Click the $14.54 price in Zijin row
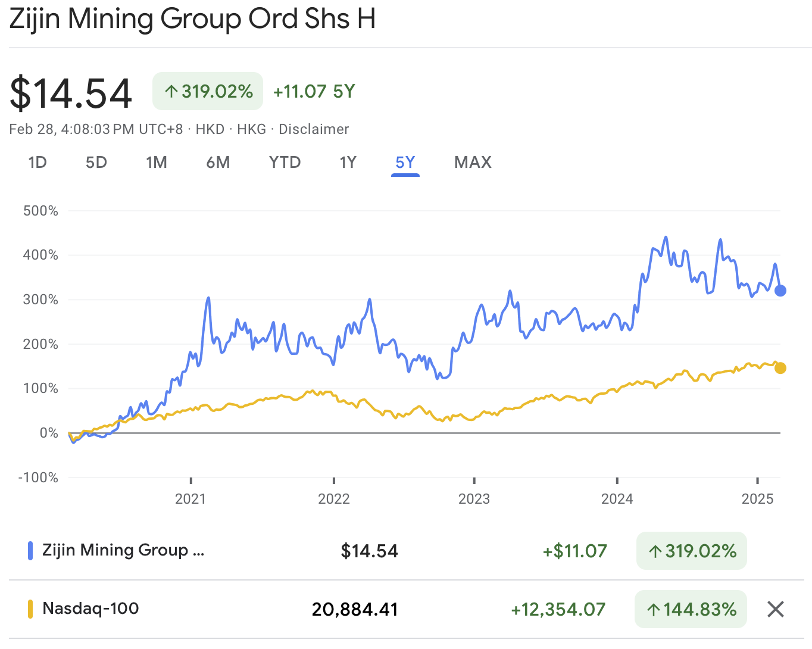812x649 pixels. tap(369, 551)
